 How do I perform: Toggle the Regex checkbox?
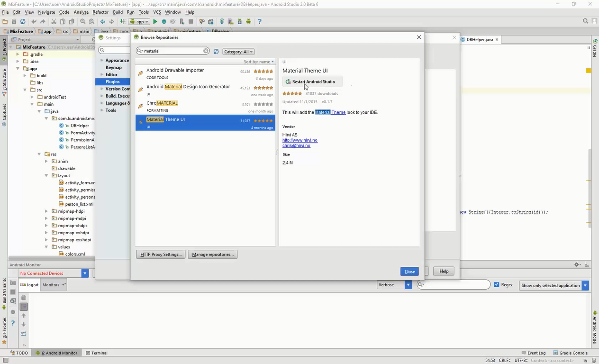(497, 285)
